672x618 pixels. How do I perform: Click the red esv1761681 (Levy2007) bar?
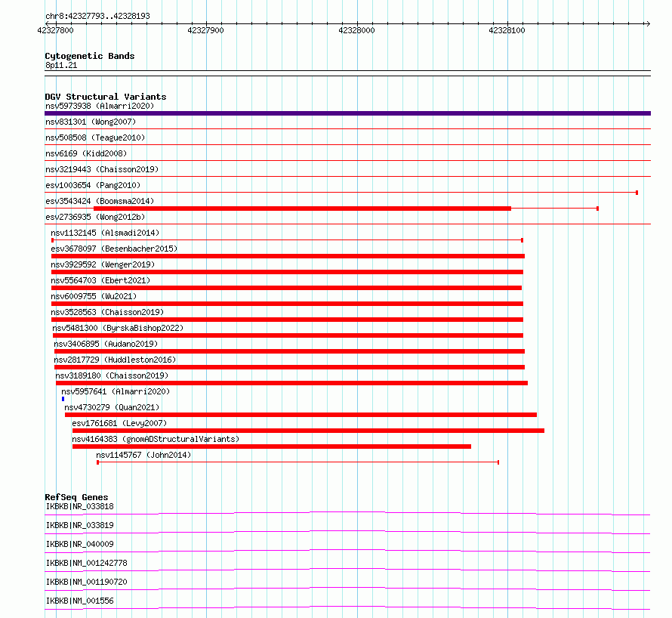(x=309, y=431)
